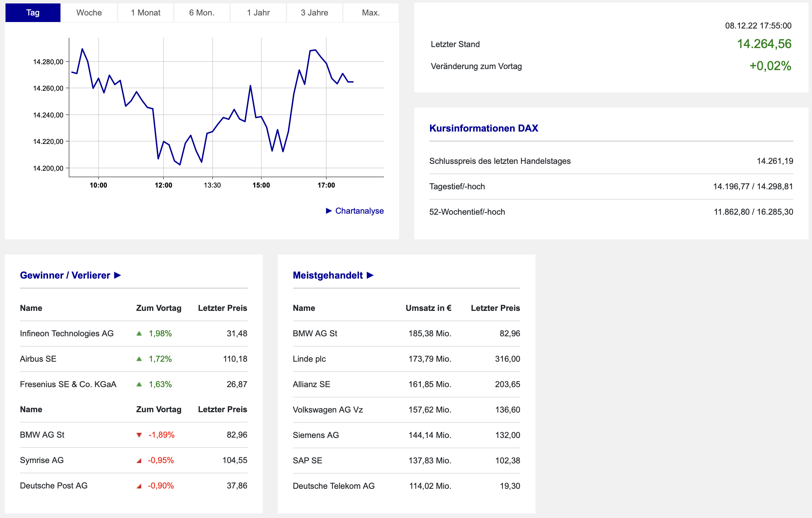Open the Meistgehandelt heading link
Image resolution: width=812 pixels, height=518 pixels.
328,275
